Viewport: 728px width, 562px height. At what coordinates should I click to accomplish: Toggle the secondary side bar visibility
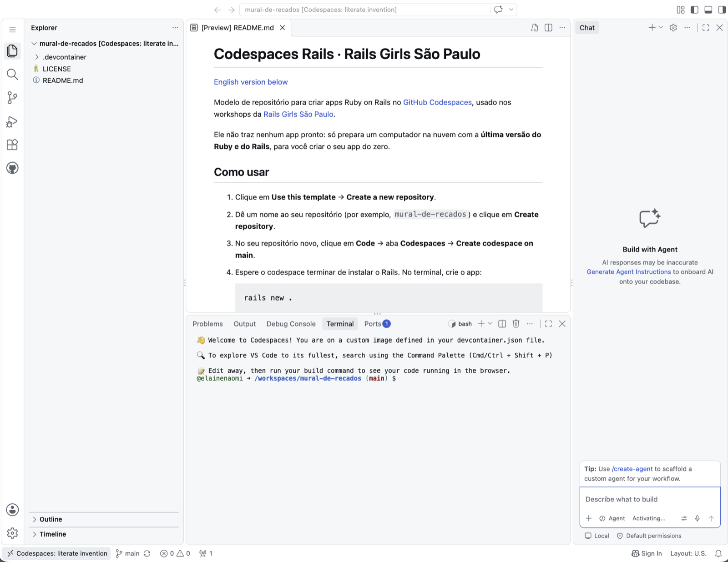pos(722,10)
